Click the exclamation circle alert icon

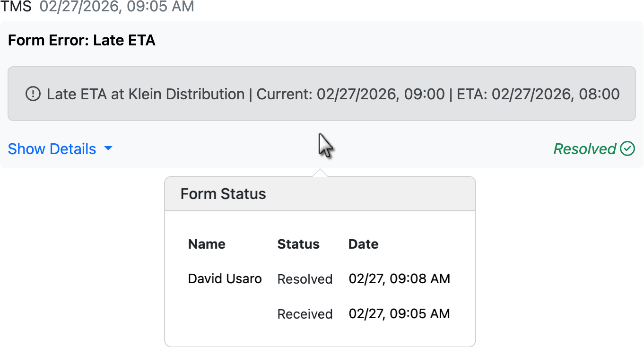coord(33,94)
